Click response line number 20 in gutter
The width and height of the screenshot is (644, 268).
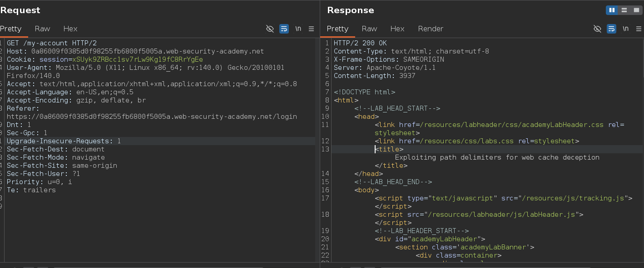click(x=325, y=239)
